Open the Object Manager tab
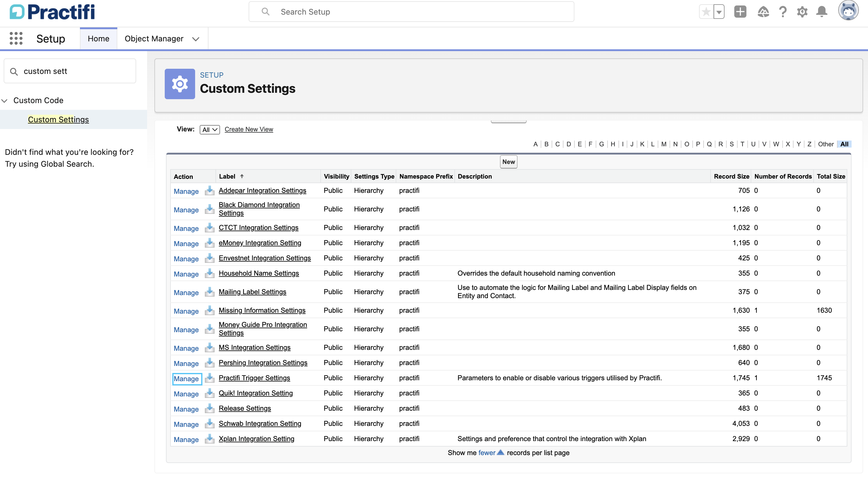This screenshot has height=477, width=868. tap(154, 39)
